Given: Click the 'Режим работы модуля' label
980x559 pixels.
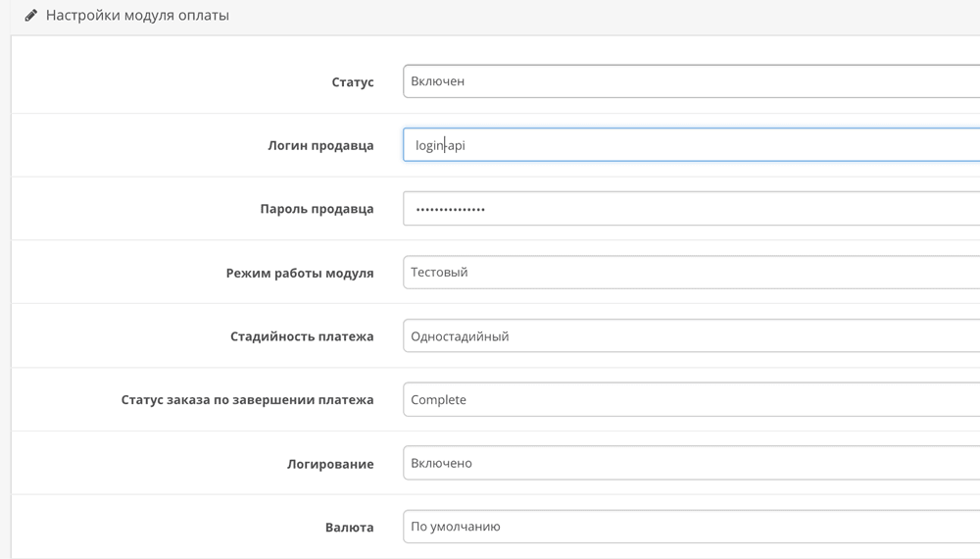Looking at the screenshot, I should point(300,273).
